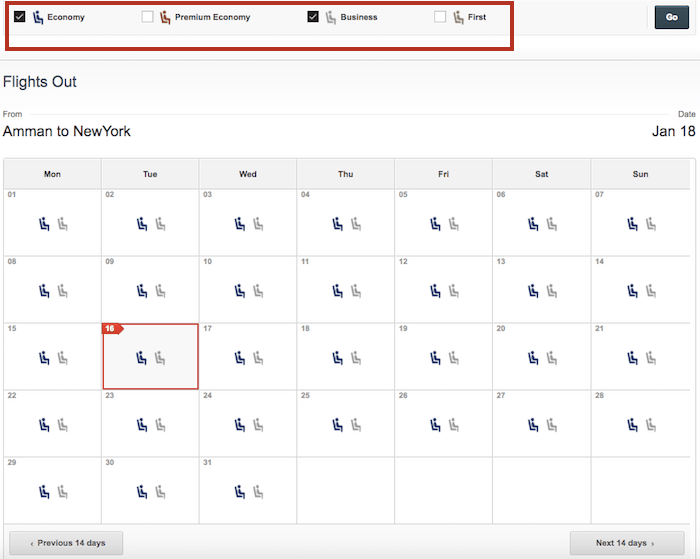Click the Amman to NewYork route text
The width and height of the screenshot is (700, 559).
[x=67, y=131]
